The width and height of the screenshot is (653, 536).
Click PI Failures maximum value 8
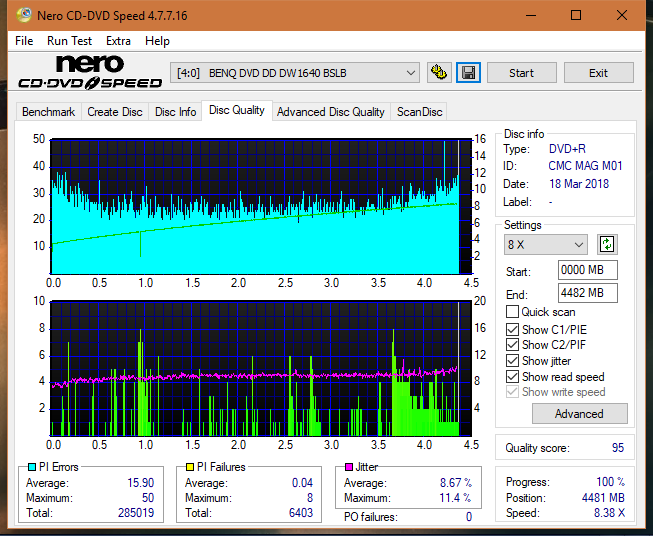[310, 498]
